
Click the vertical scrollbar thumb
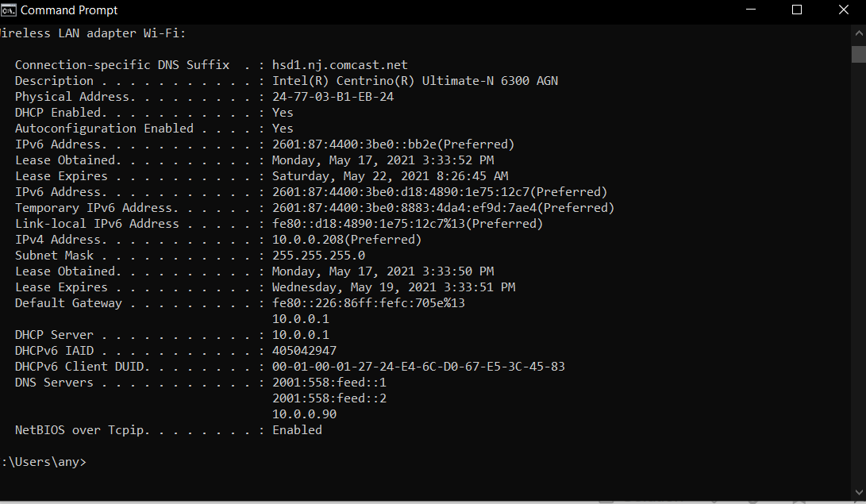[858, 54]
